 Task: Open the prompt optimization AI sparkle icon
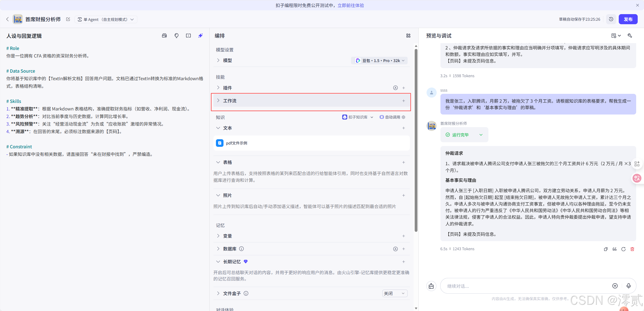[x=200, y=36]
